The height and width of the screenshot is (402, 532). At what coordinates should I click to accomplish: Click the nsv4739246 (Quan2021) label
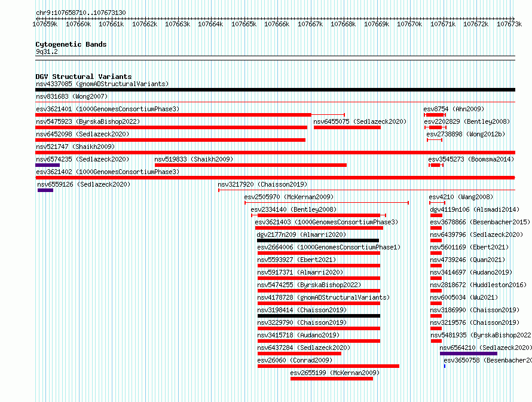pyautogui.click(x=467, y=260)
